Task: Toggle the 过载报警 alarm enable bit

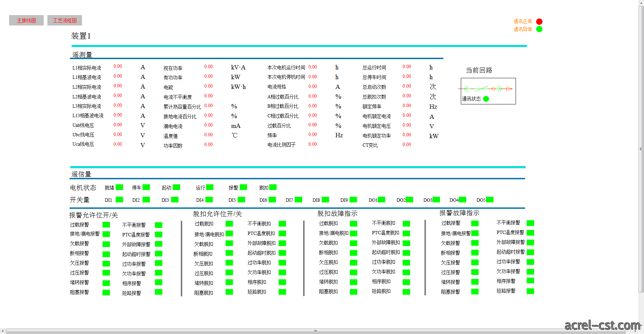Action: (x=106, y=225)
